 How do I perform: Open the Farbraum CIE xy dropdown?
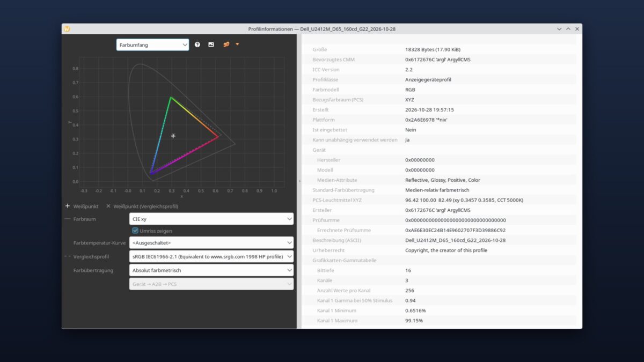(211, 219)
